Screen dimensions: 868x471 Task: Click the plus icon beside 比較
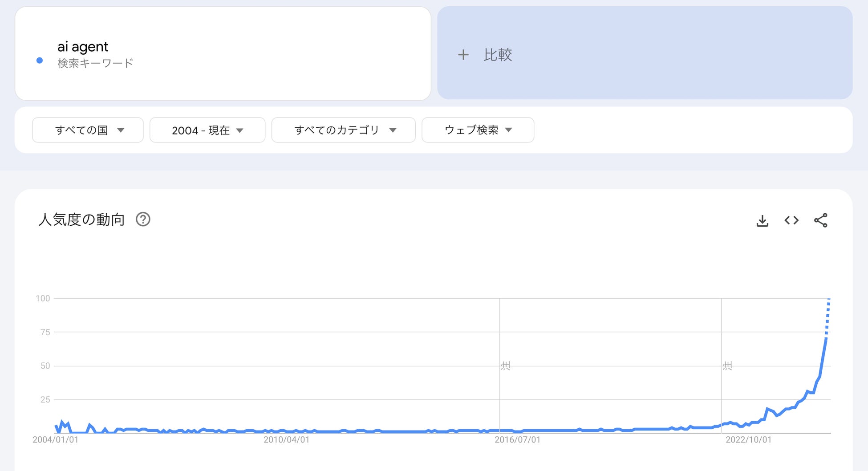(x=463, y=55)
